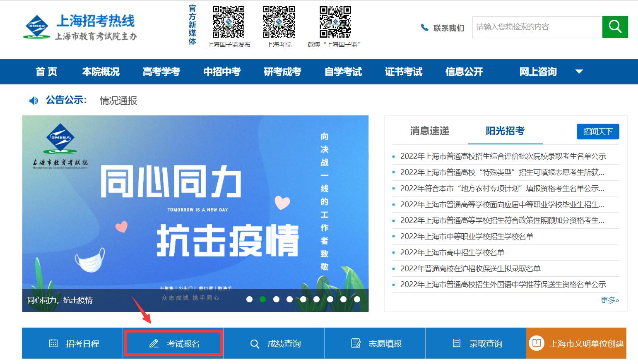Click the Shanghai Zhaokao Hotline logo
Image resolution: width=638 pixels, height=364 pixels.
80,27
